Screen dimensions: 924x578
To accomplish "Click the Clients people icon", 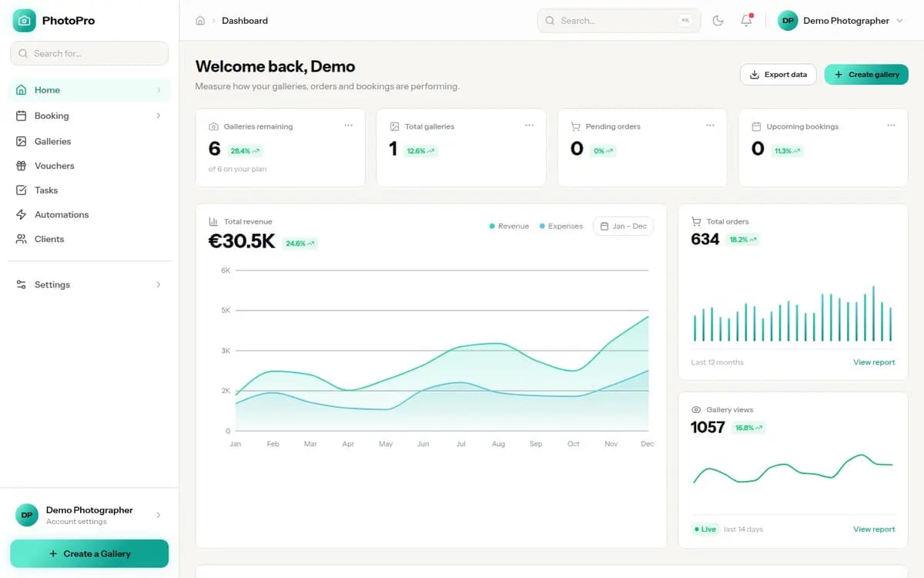I will 21,239.
